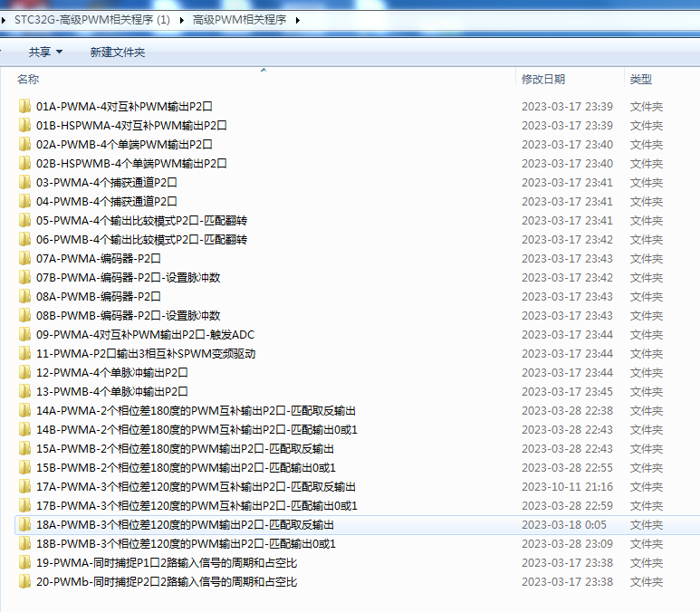Click date 2023-03-18 0:05
The image size is (700, 612).
point(564,525)
